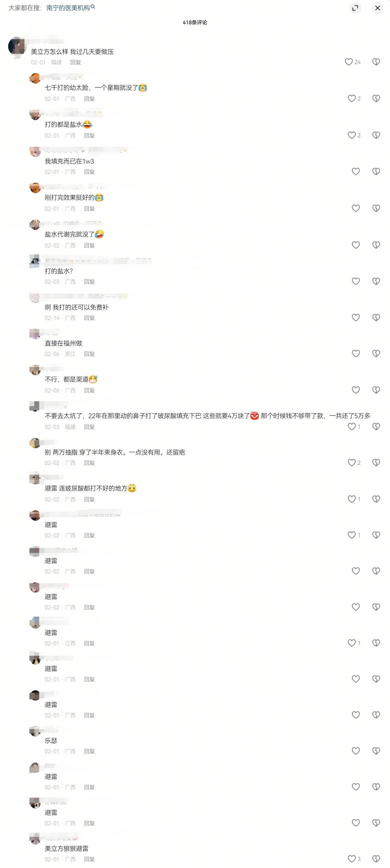Close the comments panel
This screenshot has width=390, height=868.
378,8
